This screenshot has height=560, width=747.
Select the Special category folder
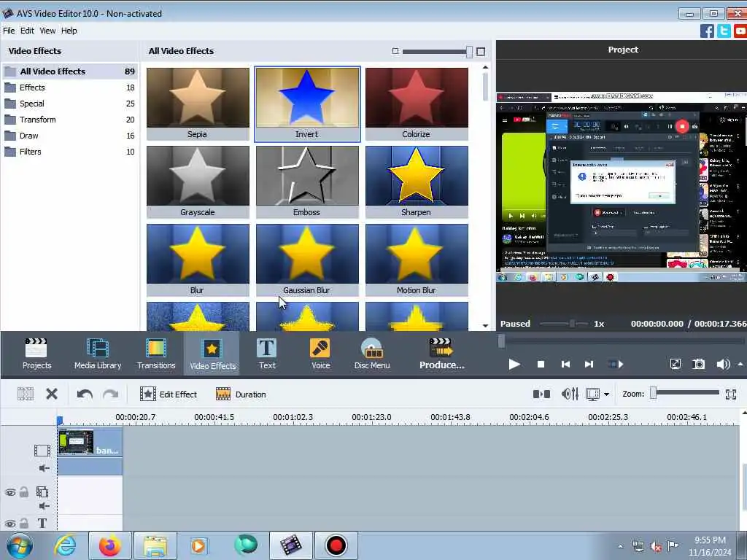click(70, 104)
